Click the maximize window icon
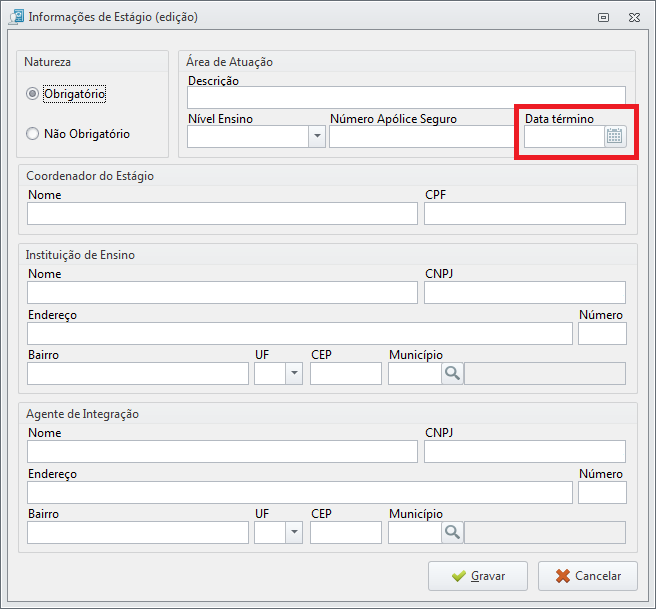 tap(603, 17)
